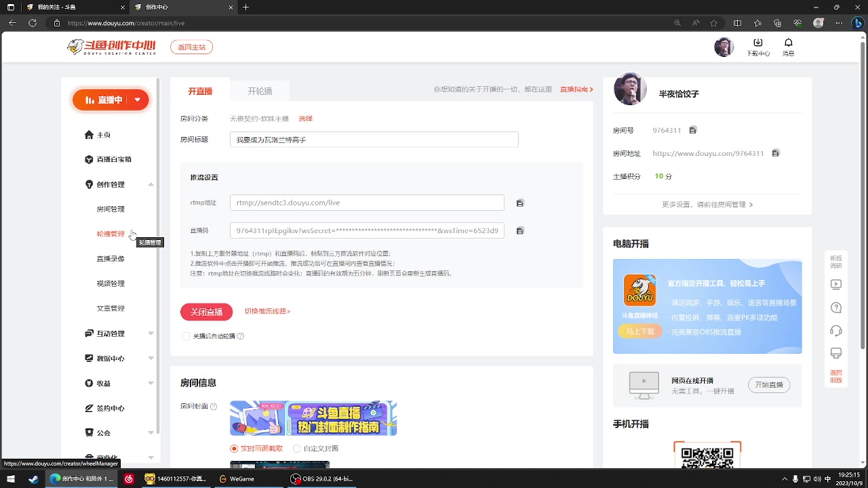Click the 房间封面 info question icon
Screen dimensions: 868x488
[x=214, y=407]
